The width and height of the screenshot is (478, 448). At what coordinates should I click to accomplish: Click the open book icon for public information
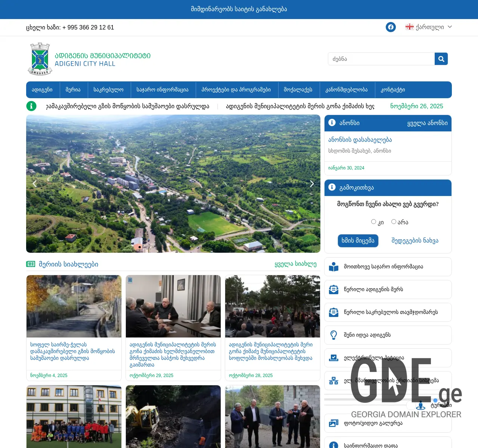pos(333,267)
